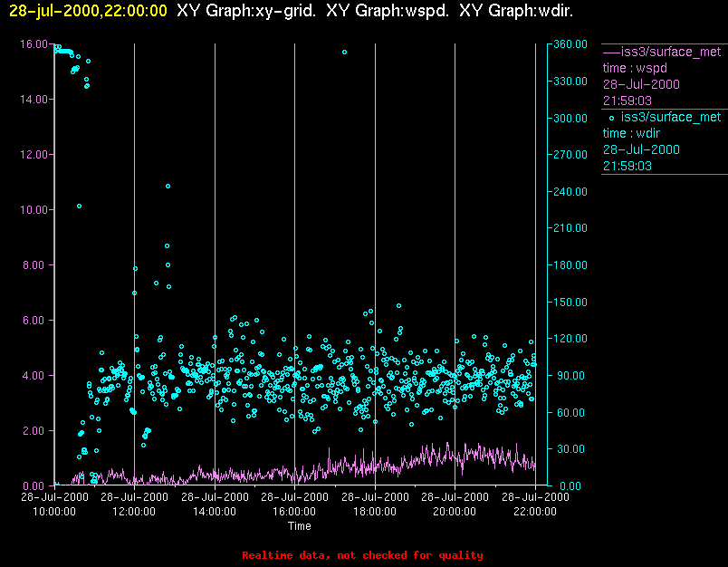Screen dimensions: 728x567
Task: Click the cyan iss3/surface_met legend label
Action: coord(671,117)
